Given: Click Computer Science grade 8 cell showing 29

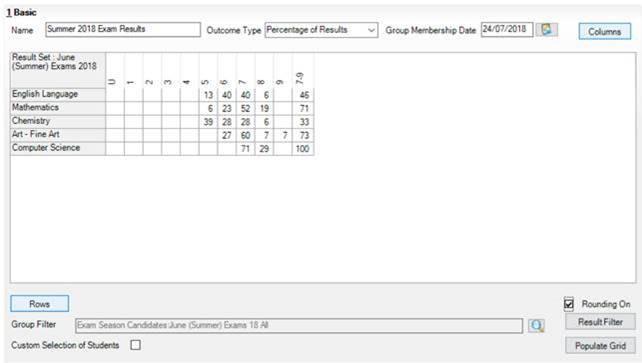Looking at the screenshot, I should click(264, 149).
